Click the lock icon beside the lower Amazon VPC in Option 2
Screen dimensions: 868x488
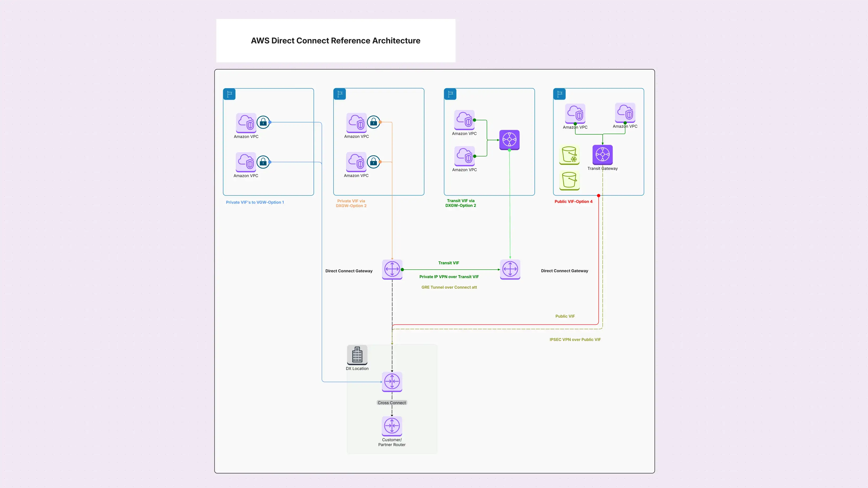(374, 161)
